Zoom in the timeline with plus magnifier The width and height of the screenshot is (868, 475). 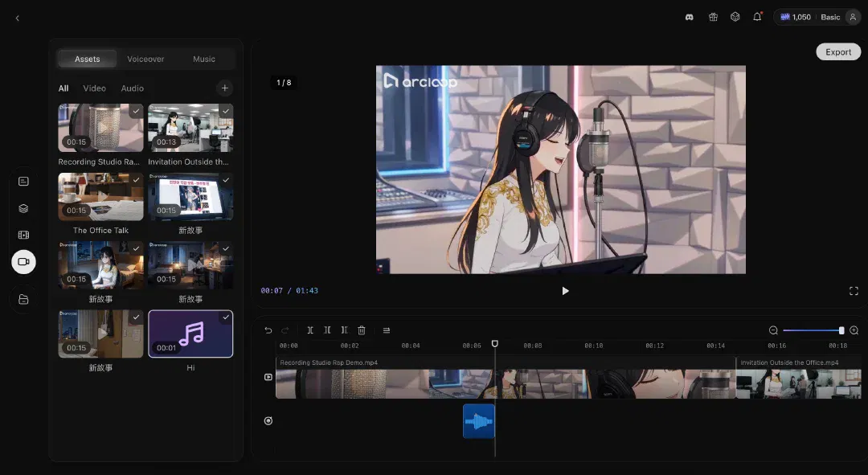coord(854,330)
